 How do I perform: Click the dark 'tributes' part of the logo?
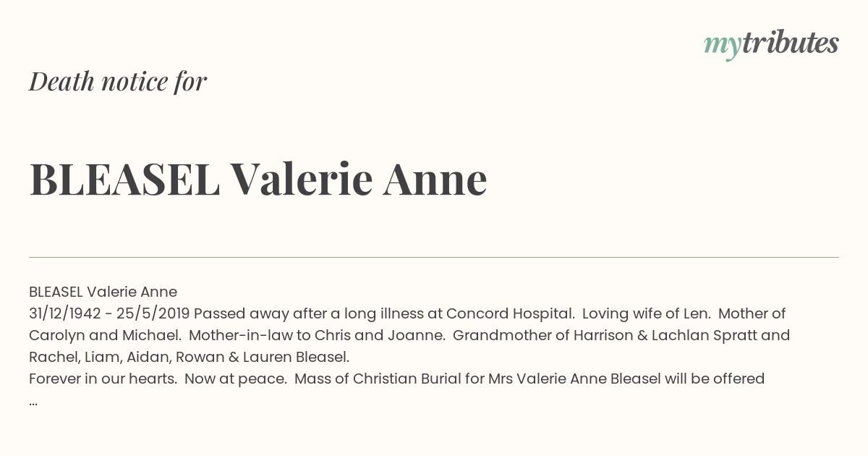[790, 43]
